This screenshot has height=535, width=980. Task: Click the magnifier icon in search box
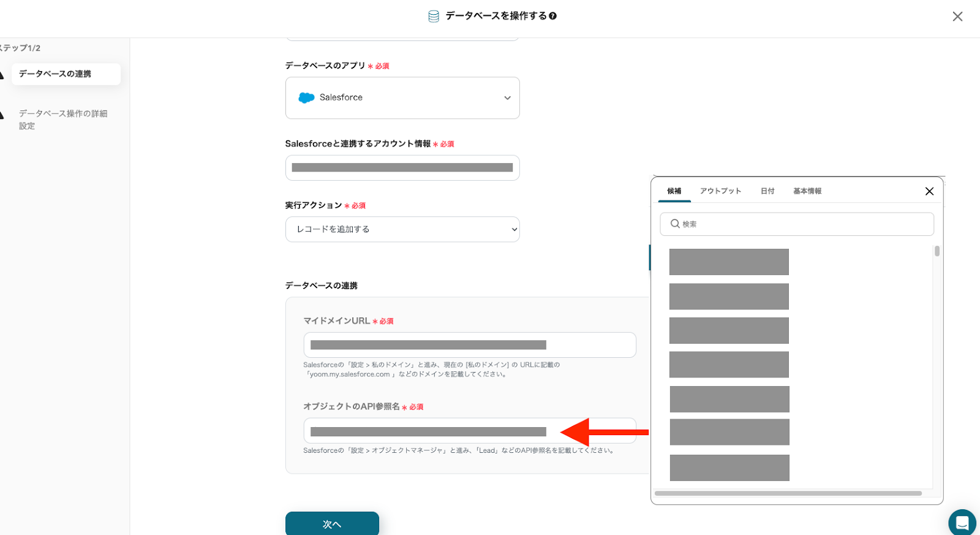click(675, 224)
